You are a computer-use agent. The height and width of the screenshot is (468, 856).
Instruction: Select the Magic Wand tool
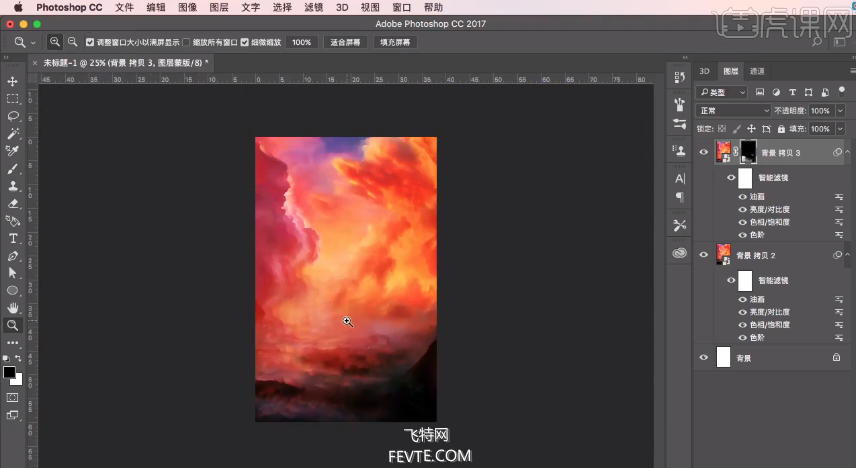coord(13,133)
